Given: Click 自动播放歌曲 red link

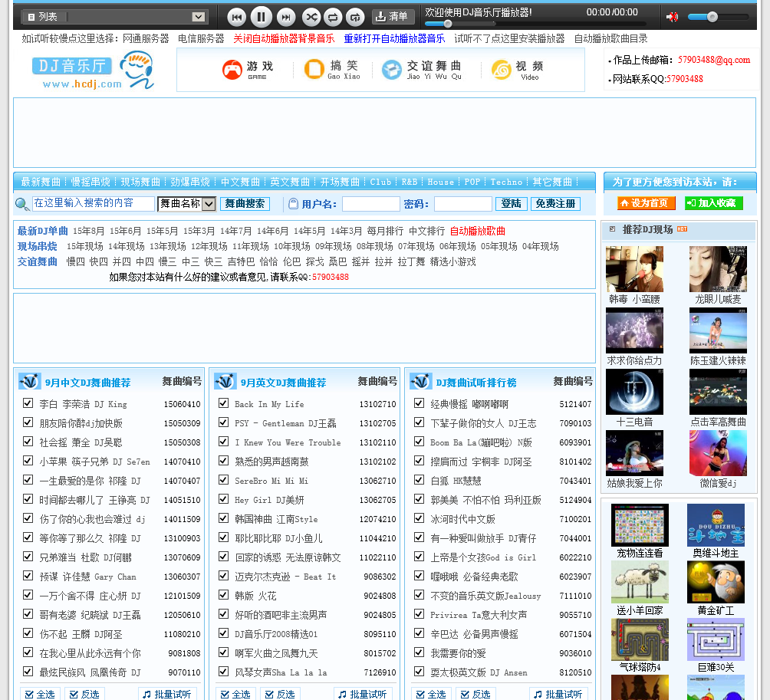Looking at the screenshot, I should (477, 232).
